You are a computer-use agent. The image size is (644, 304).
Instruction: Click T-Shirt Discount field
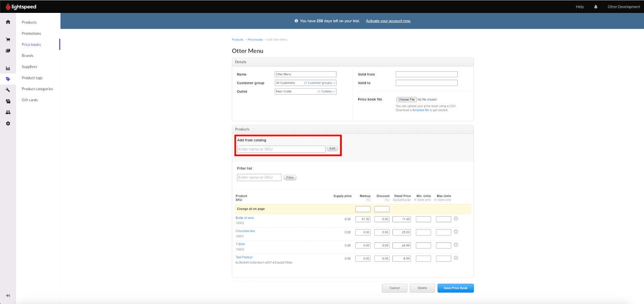382,245
